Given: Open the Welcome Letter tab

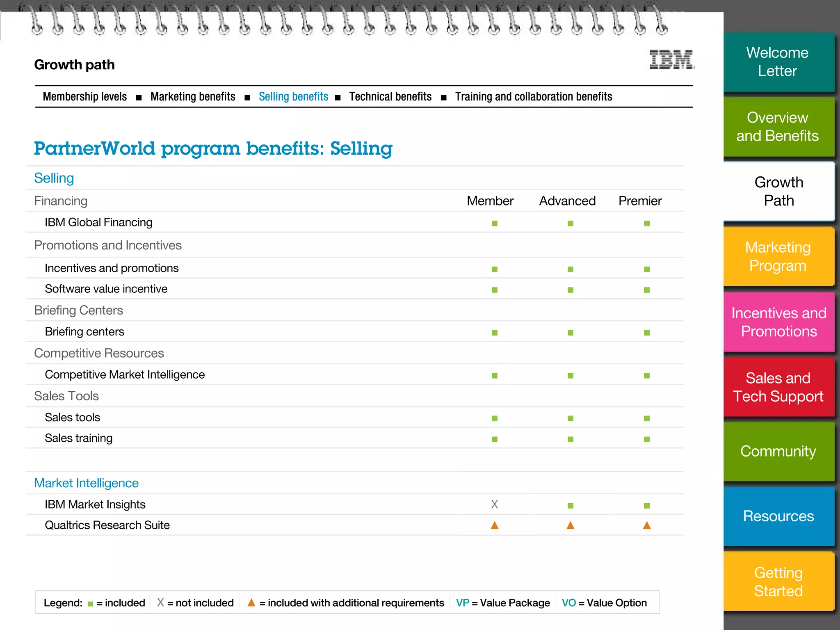Looking at the screenshot, I should point(778,62).
